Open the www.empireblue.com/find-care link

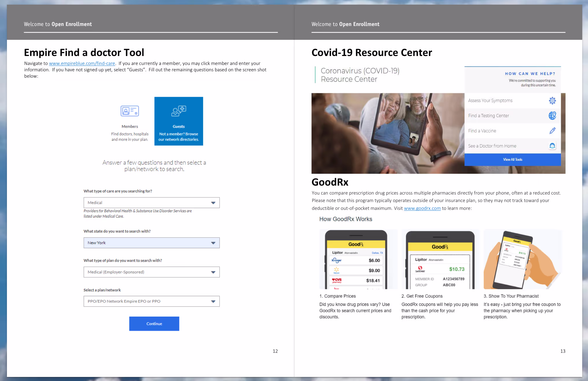82,63
